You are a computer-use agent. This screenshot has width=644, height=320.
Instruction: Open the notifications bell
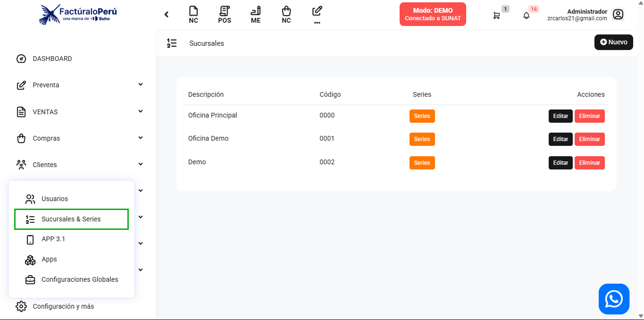tap(527, 16)
